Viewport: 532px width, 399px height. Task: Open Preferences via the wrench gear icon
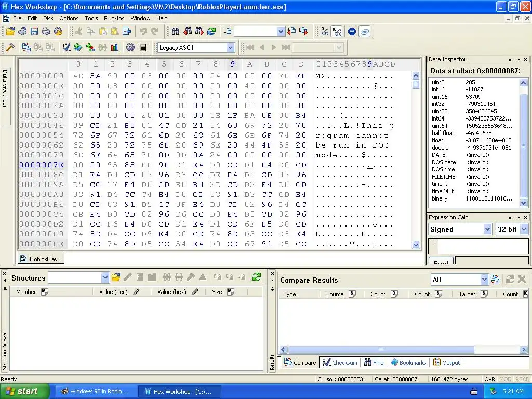58,32
